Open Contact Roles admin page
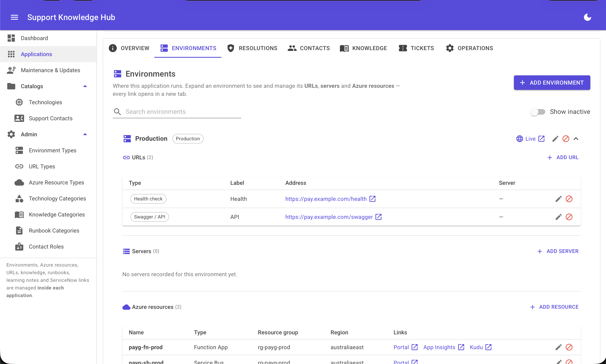The width and height of the screenshot is (606, 364). [48, 247]
